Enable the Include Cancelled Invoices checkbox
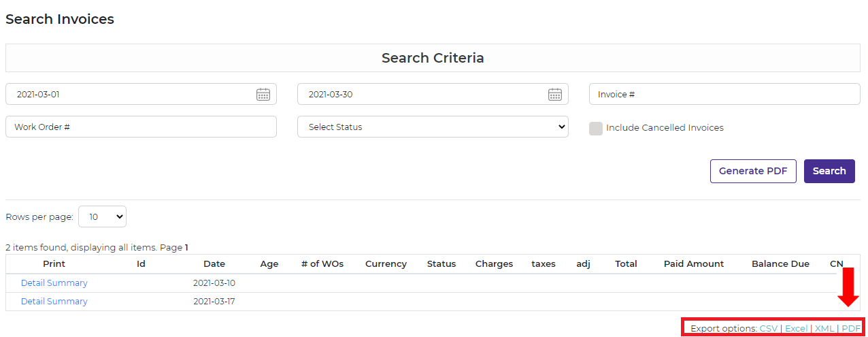The image size is (868, 337). 596,128
